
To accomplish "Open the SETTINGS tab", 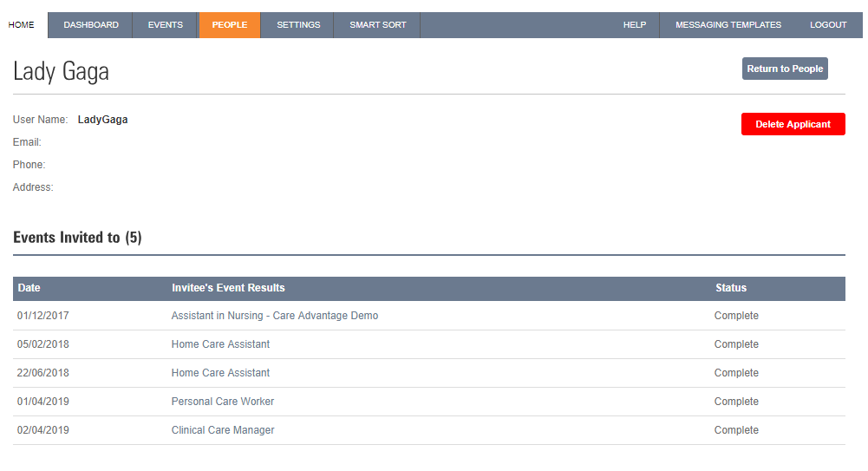I will (x=298, y=25).
